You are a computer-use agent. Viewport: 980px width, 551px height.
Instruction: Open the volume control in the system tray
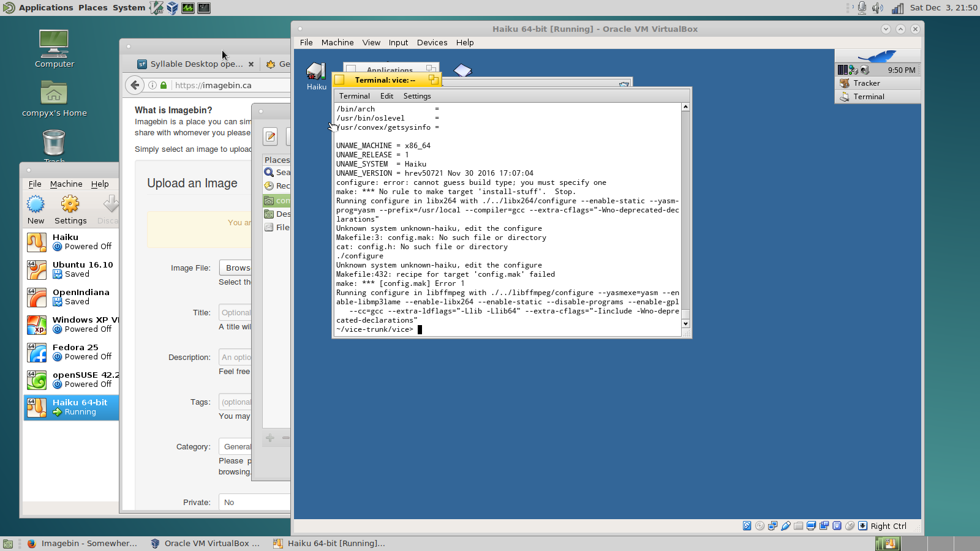[878, 8]
